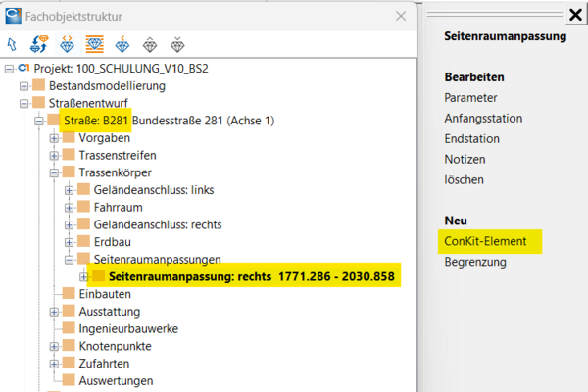Click the diamond with orange brackets icon

click(67, 44)
